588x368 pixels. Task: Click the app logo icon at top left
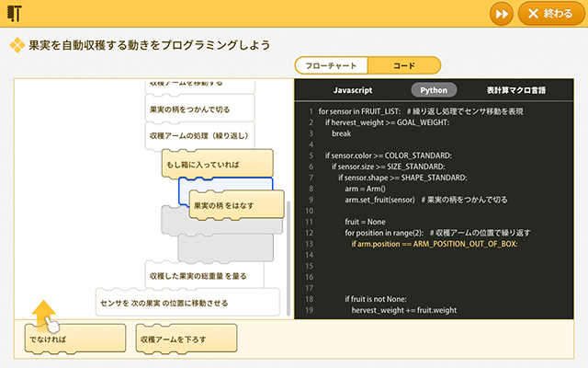point(16,14)
